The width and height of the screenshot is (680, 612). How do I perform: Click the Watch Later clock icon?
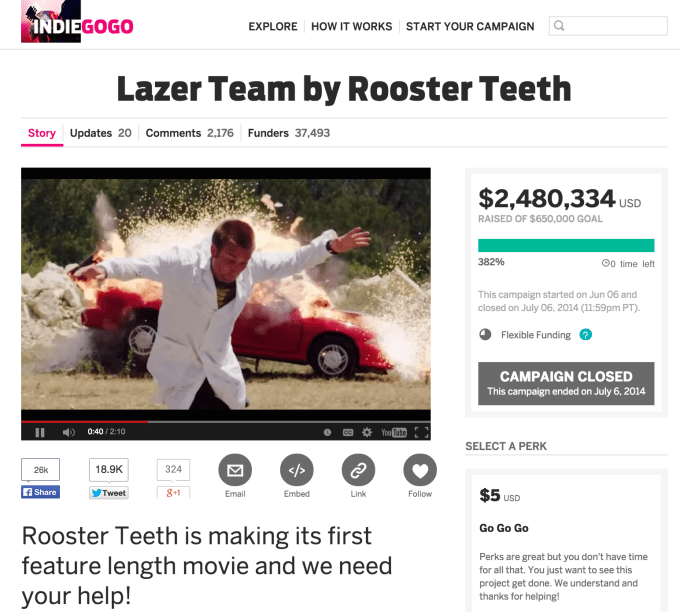pos(327,432)
